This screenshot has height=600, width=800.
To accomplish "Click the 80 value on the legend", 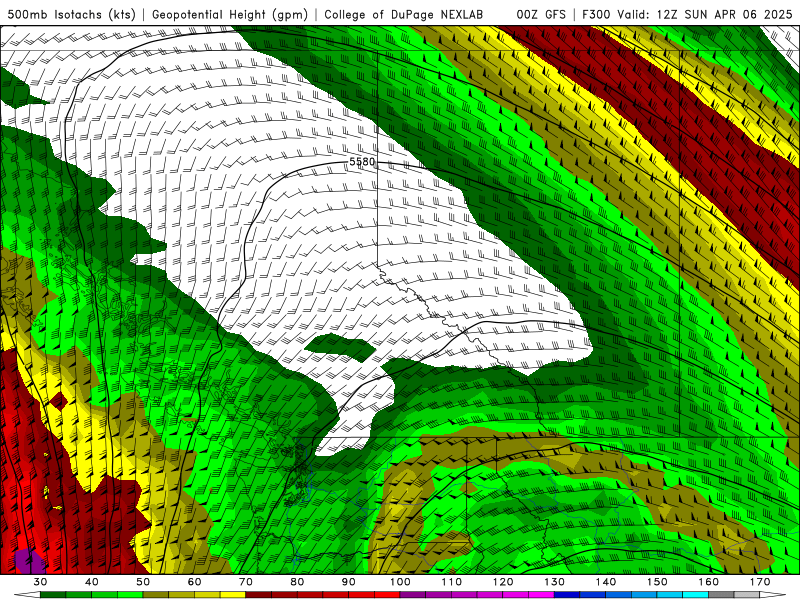I will tap(297, 582).
